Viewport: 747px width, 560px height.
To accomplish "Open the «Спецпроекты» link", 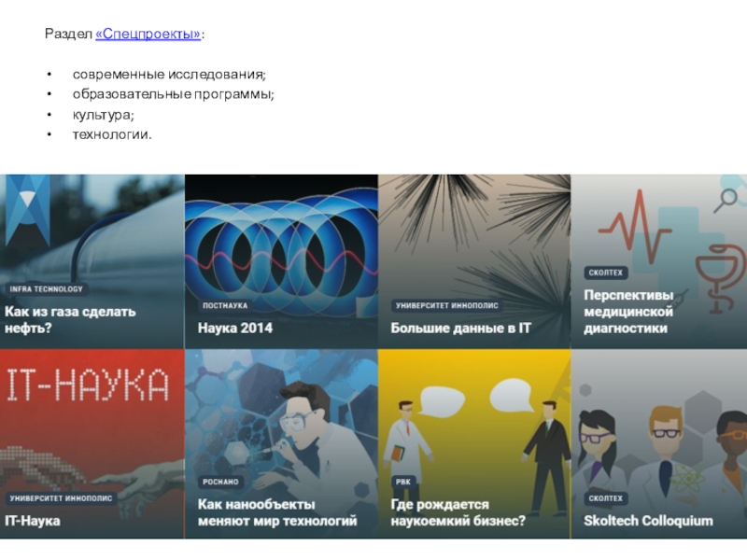I will [148, 35].
